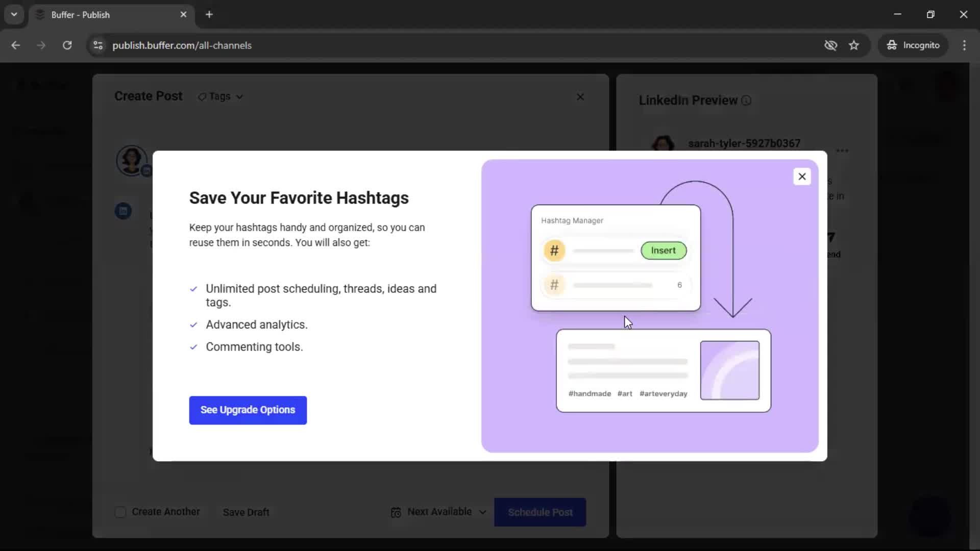980x551 pixels.
Task: Open a new browser tab
Action: [209, 14]
